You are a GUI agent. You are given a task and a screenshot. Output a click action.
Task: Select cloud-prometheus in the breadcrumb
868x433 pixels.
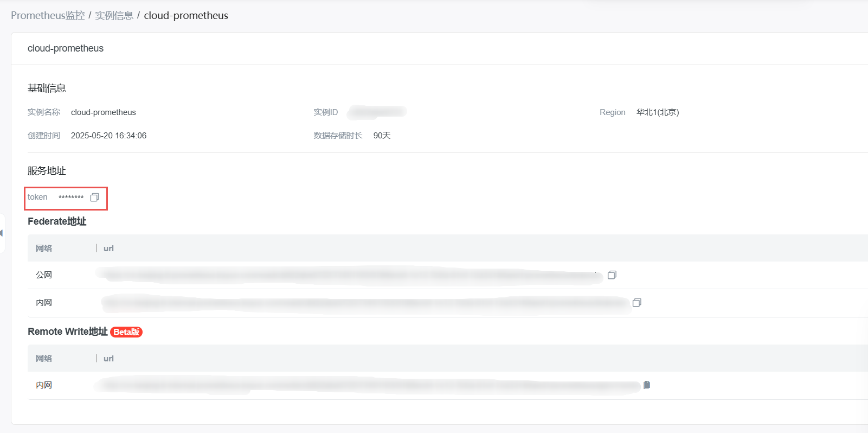click(x=186, y=16)
